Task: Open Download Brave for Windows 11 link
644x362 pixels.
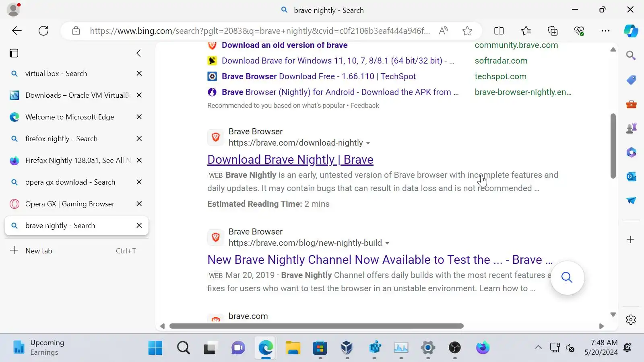Action: click(x=338, y=61)
